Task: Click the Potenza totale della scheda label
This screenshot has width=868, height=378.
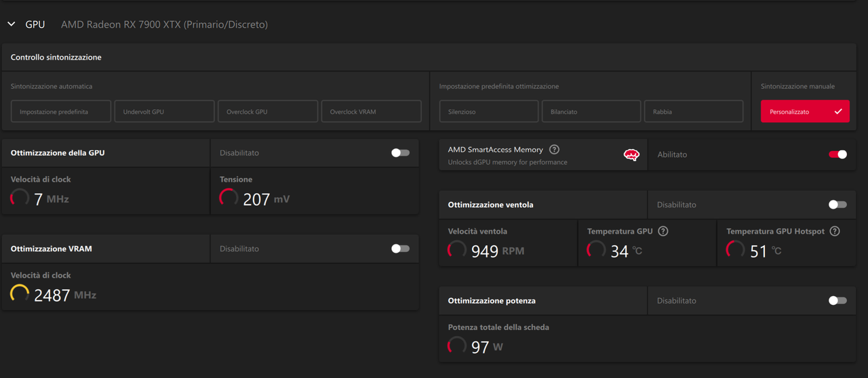Action: pos(498,327)
